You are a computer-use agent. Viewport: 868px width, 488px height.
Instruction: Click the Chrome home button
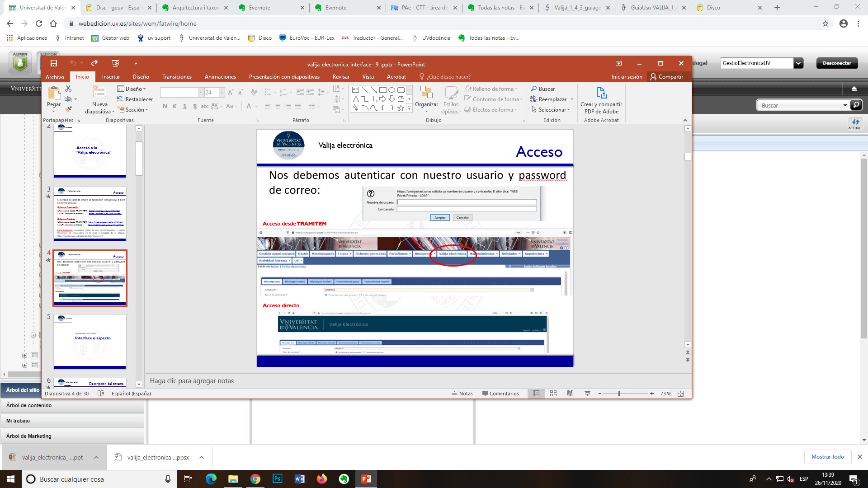(x=53, y=23)
